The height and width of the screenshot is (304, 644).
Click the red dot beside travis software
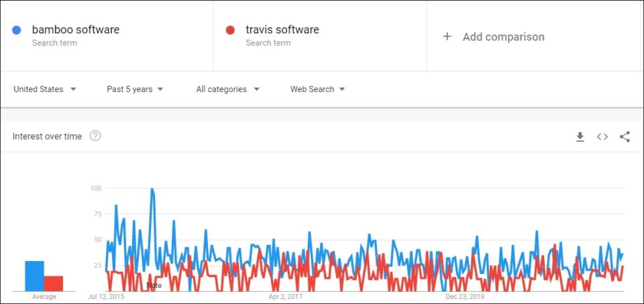point(230,30)
